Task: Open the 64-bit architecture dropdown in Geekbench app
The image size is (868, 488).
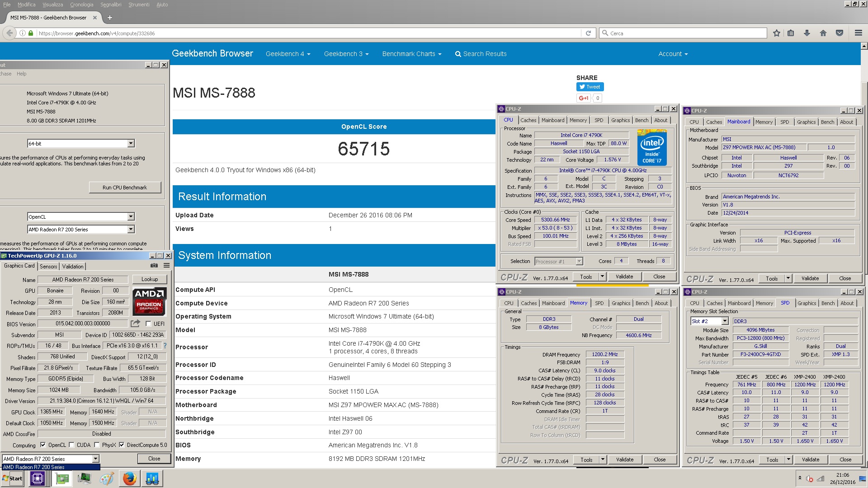Action: point(131,144)
